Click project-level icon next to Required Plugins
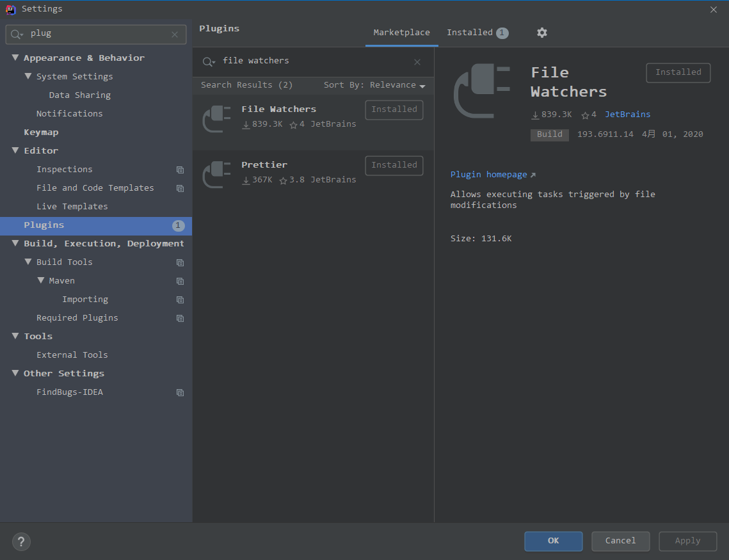Screen dimensions: 729x560 (x=180, y=319)
